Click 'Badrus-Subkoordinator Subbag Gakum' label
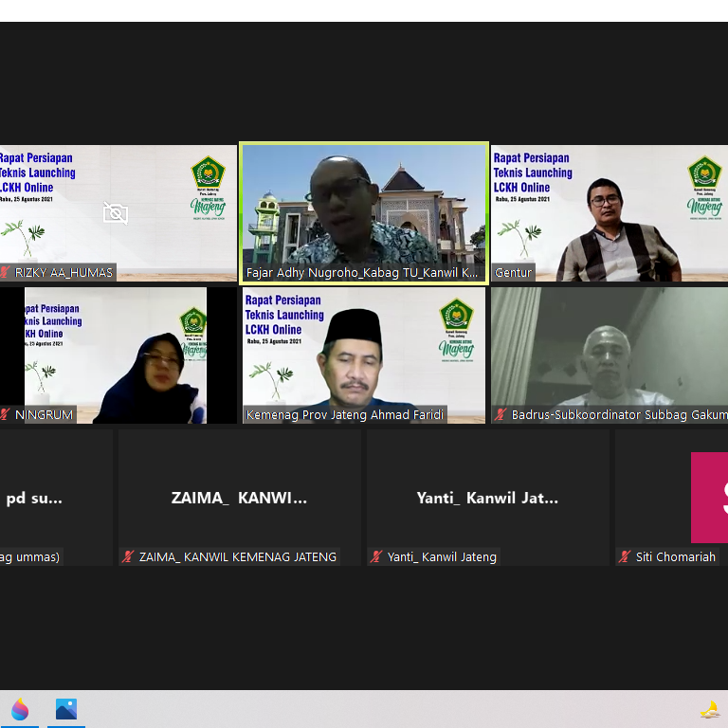The height and width of the screenshot is (728, 728). click(619, 414)
